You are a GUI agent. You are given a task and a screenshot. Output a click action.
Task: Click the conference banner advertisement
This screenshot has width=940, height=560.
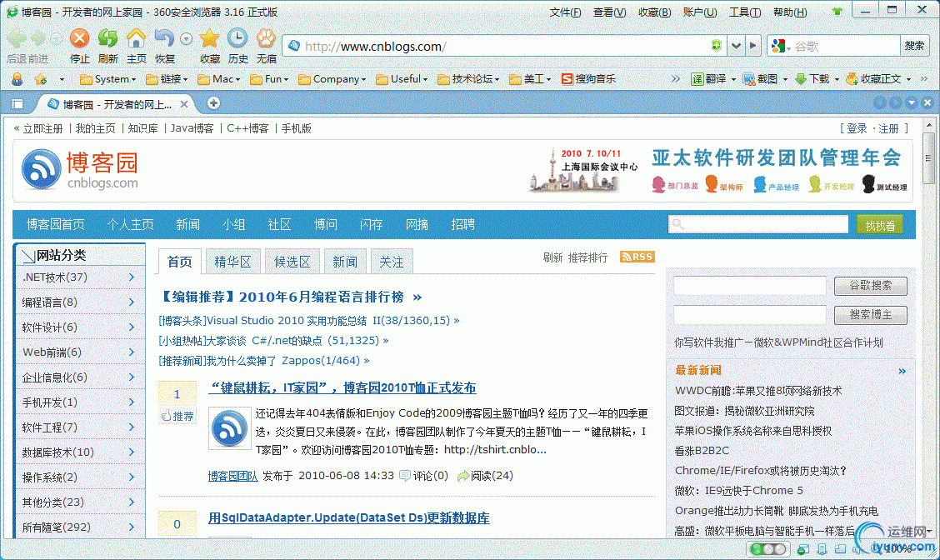717,170
